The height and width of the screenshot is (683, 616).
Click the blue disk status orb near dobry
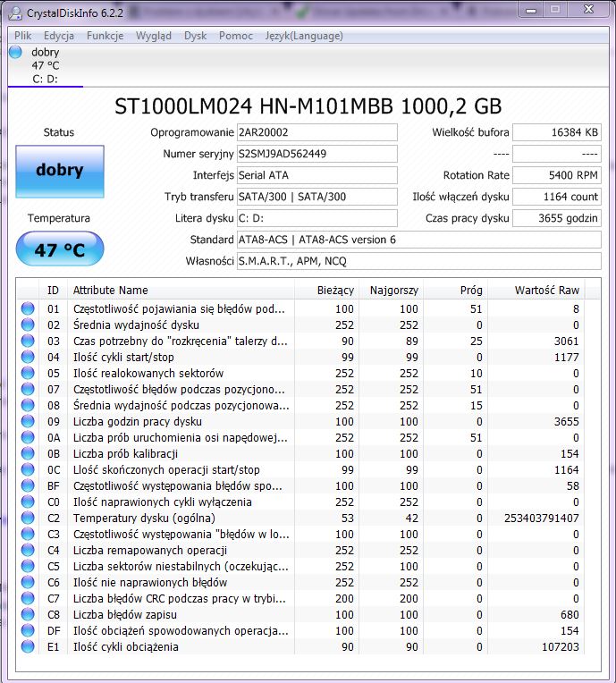pyautogui.click(x=15, y=52)
